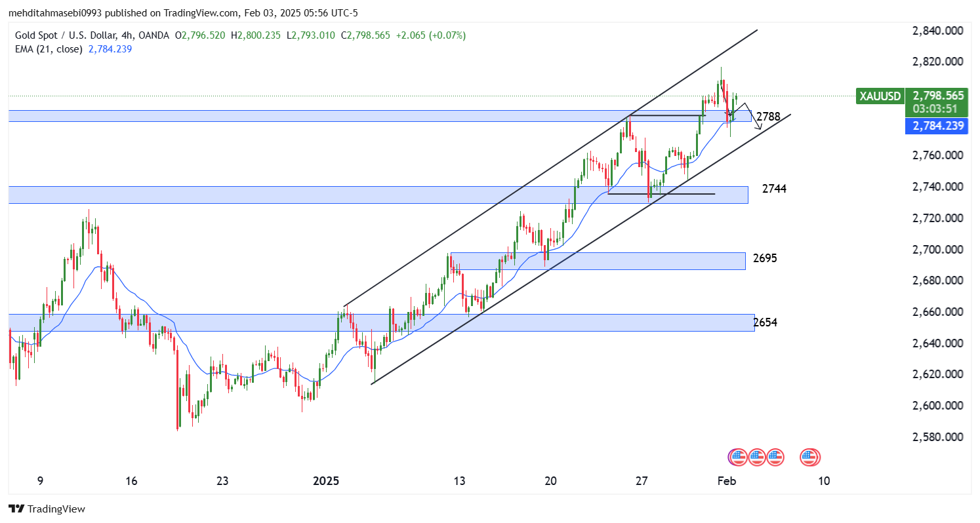Viewport: 980px width, 523px height.
Task: Click the 16 date label on the time axis
Action: [131, 481]
